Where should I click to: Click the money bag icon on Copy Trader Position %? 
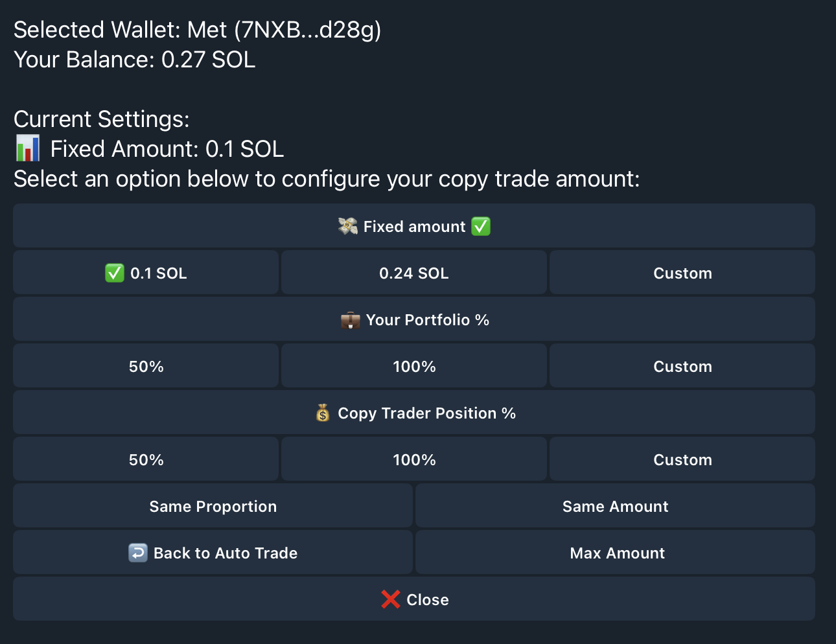323,413
